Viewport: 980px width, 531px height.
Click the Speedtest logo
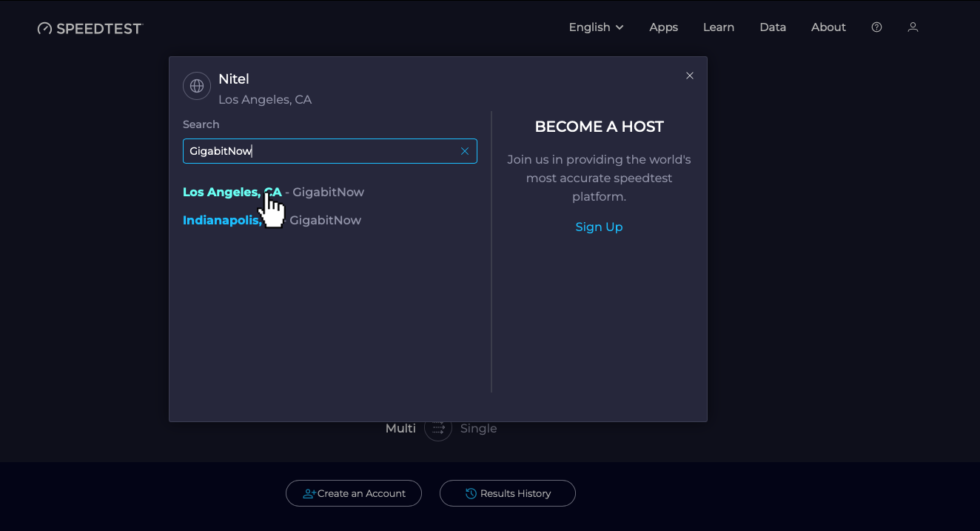point(90,28)
